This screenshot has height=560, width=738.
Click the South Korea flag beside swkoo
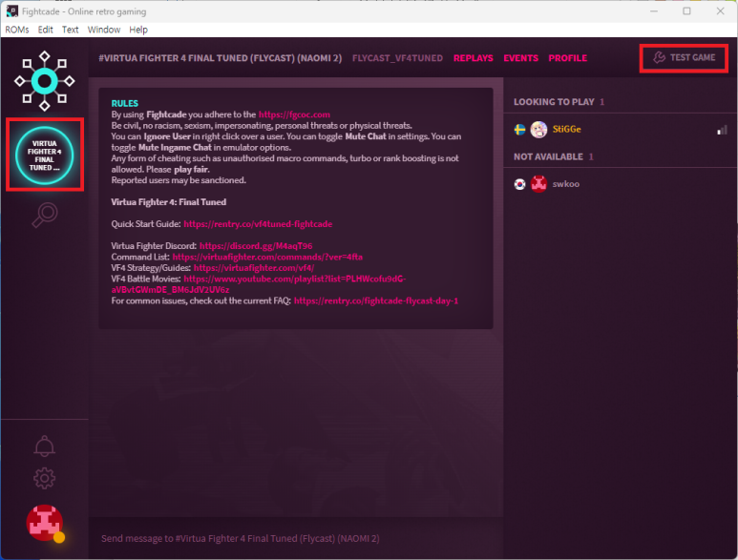point(519,184)
